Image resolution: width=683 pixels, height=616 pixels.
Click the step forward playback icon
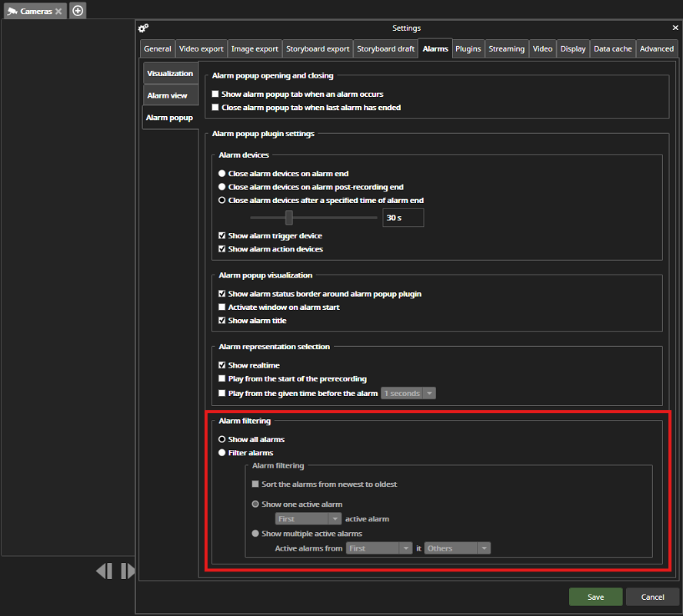point(128,571)
